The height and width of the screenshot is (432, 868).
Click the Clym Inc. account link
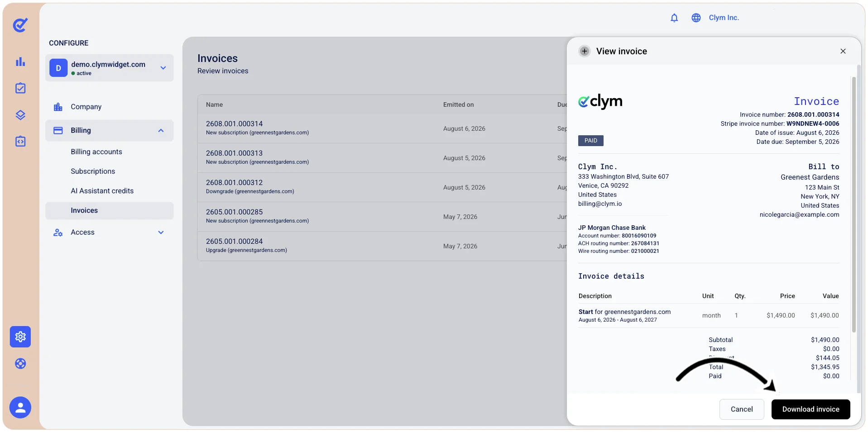pos(724,18)
